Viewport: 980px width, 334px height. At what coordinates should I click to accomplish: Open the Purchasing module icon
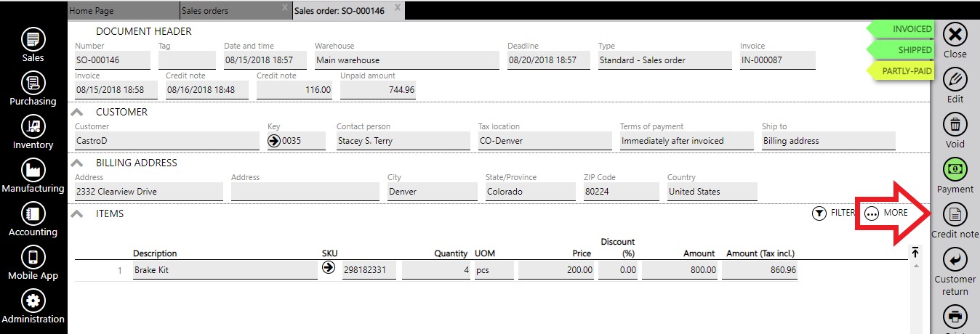coord(33,83)
